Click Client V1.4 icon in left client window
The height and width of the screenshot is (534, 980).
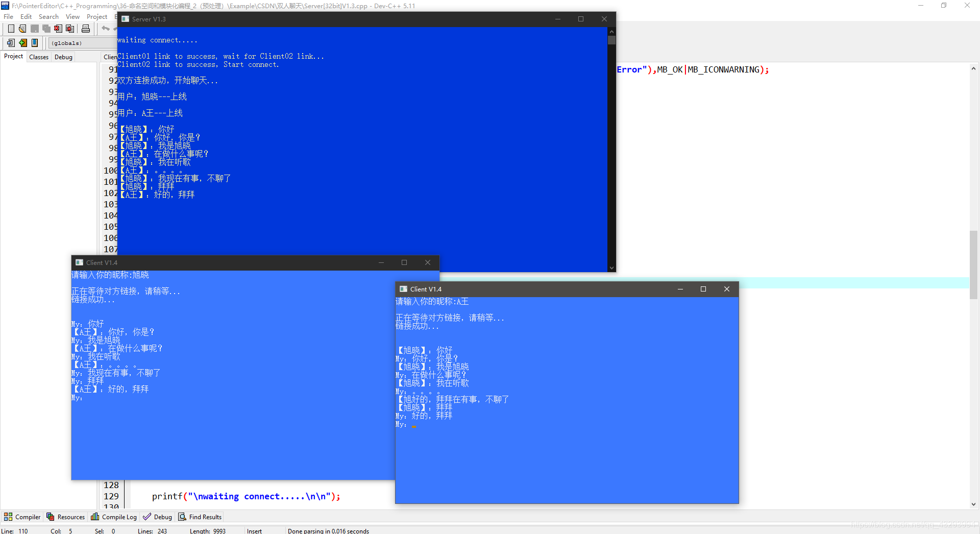pos(79,262)
